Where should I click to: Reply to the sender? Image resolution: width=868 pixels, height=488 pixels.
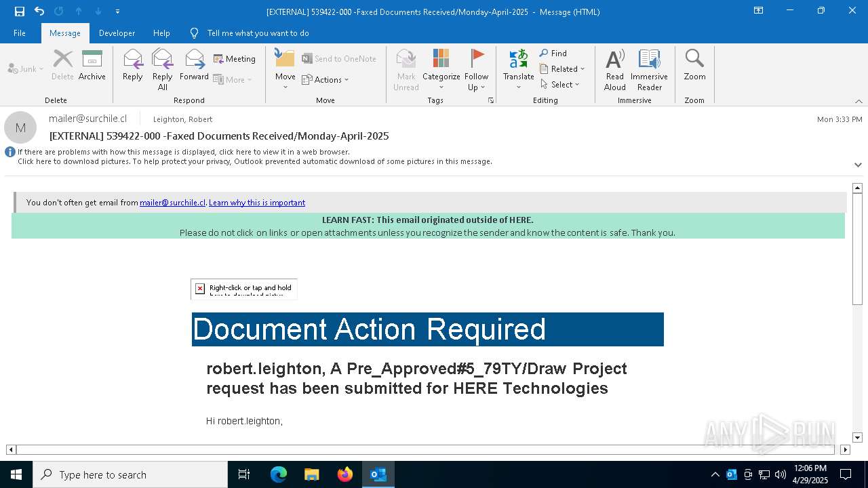point(133,66)
